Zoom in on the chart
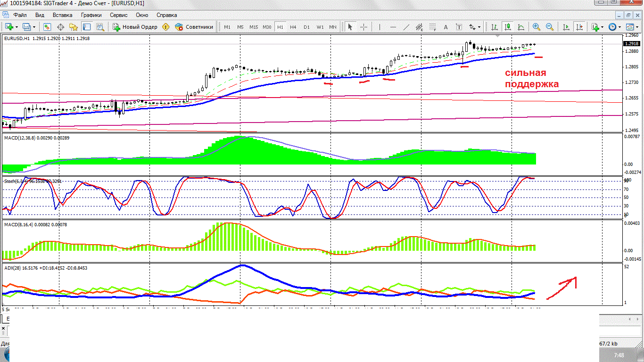This screenshot has width=644, height=362. 536,27
